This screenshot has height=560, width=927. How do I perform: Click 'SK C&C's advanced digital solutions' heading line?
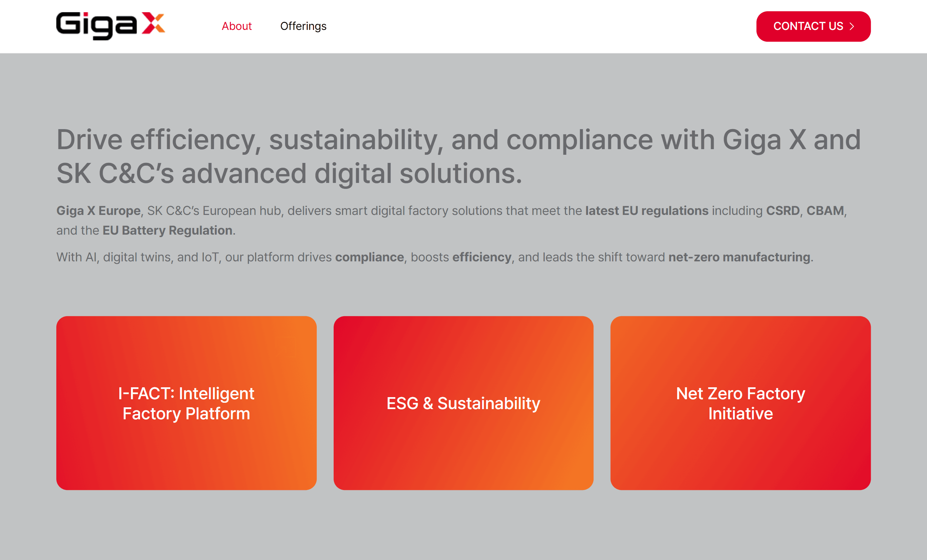pyautogui.click(x=289, y=174)
